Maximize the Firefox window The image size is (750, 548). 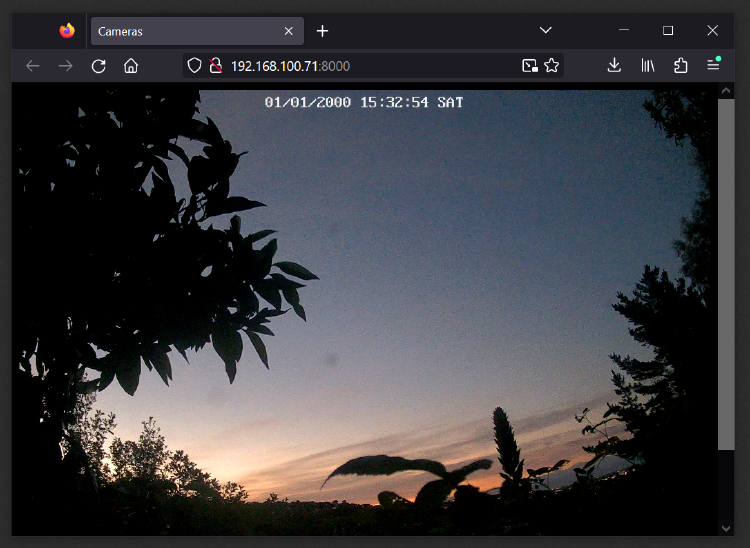tap(668, 31)
